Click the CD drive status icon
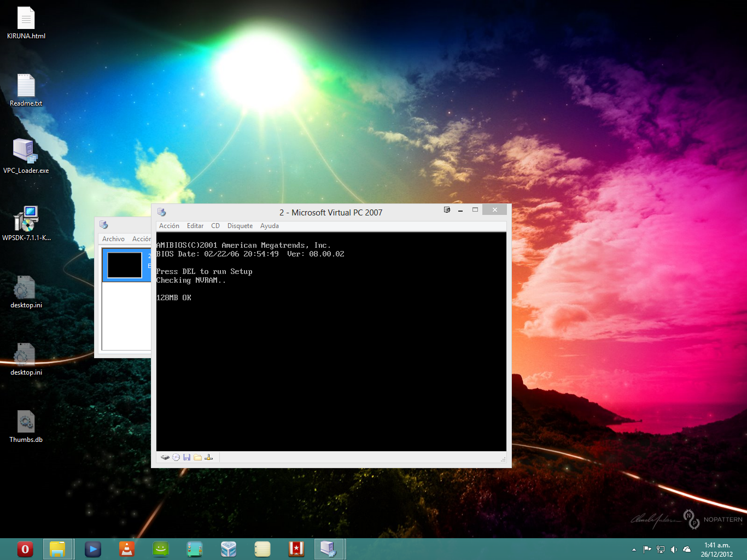 point(176,457)
